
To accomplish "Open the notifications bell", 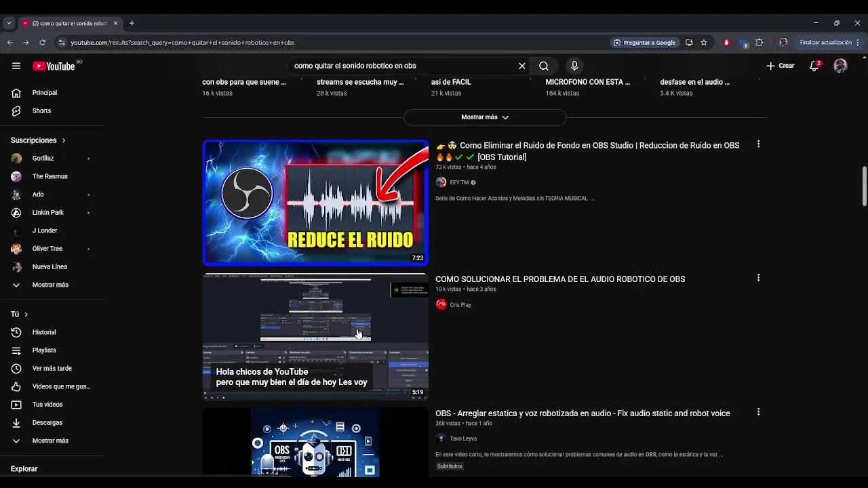I will click(x=815, y=66).
